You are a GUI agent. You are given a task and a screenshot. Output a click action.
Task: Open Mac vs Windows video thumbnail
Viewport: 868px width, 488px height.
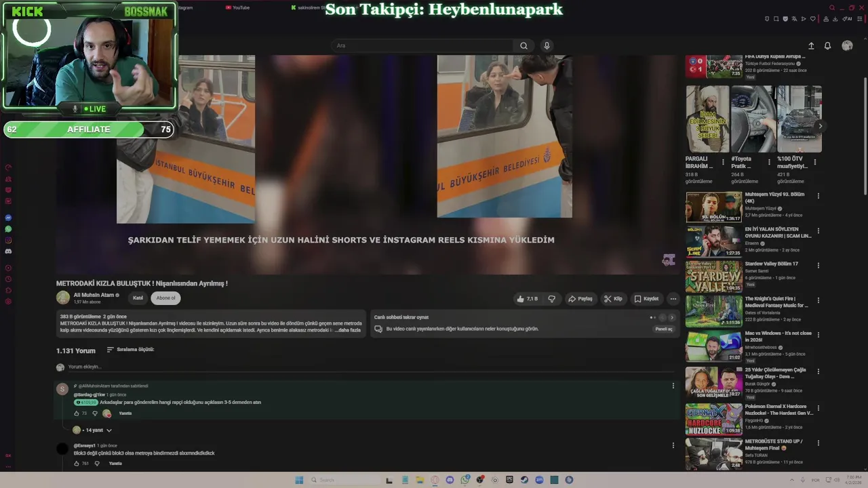[713, 346]
